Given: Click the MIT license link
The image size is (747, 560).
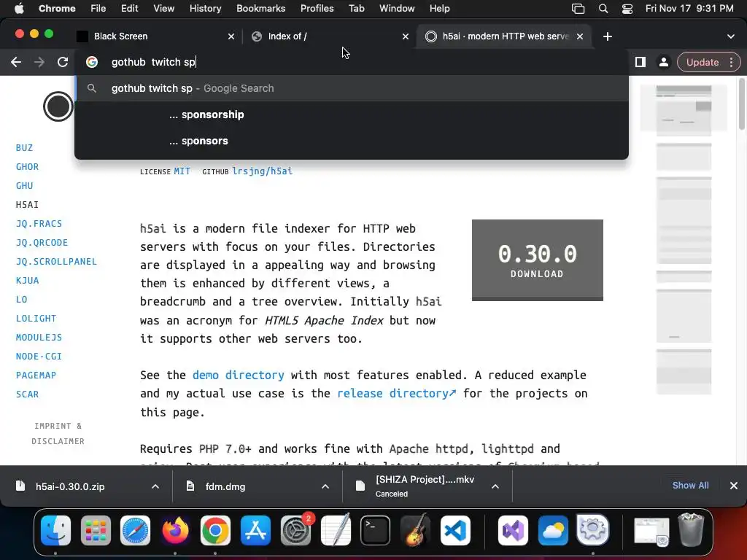Looking at the screenshot, I should (x=182, y=171).
